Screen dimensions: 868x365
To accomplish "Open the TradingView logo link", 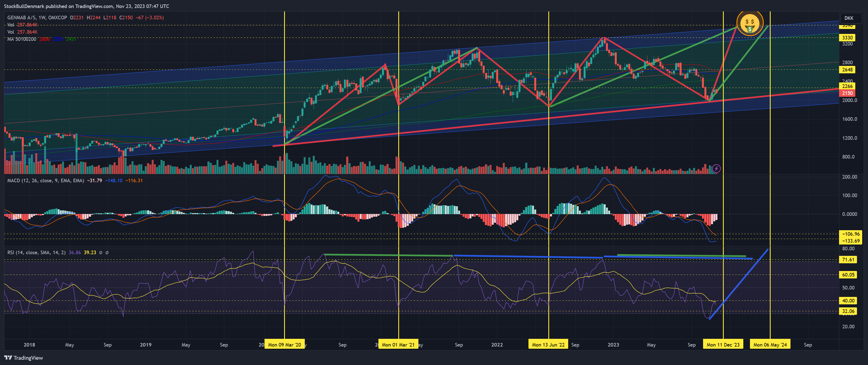I will coord(24,358).
